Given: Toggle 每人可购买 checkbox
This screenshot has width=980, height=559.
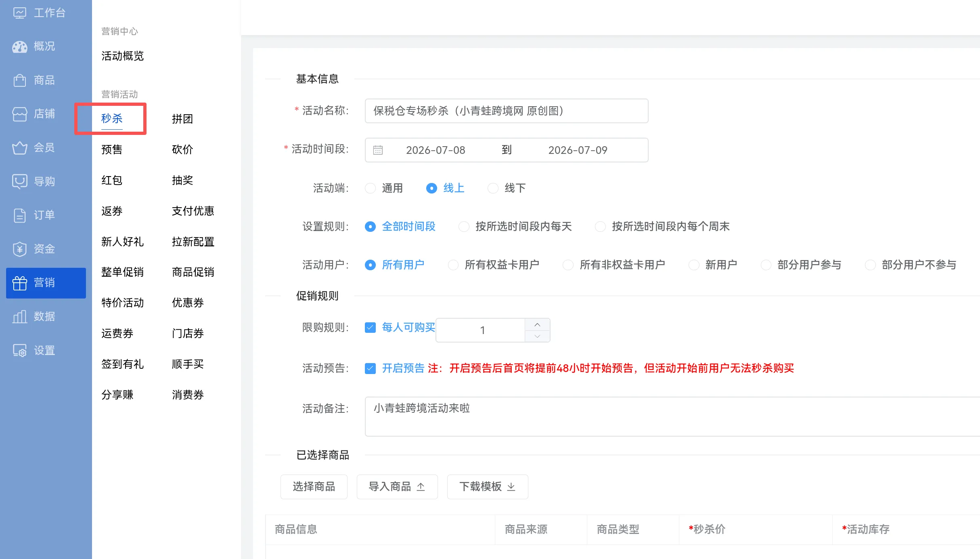Looking at the screenshot, I should (x=370, y=328).
